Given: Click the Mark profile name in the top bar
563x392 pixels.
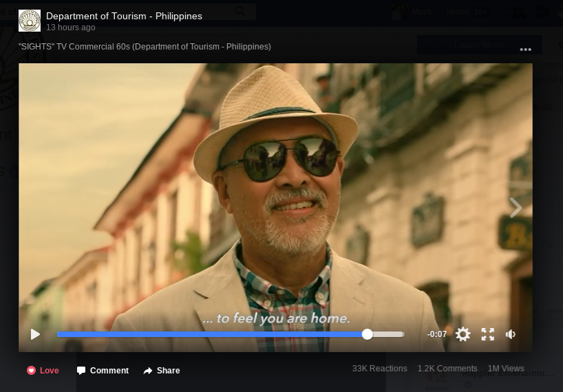Looking at the screenshot, I should [422, 11].
